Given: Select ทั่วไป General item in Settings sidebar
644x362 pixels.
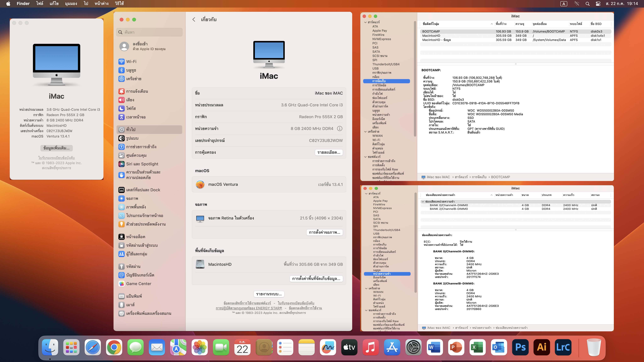Looking at the screenshot, I should pos(149,129).
